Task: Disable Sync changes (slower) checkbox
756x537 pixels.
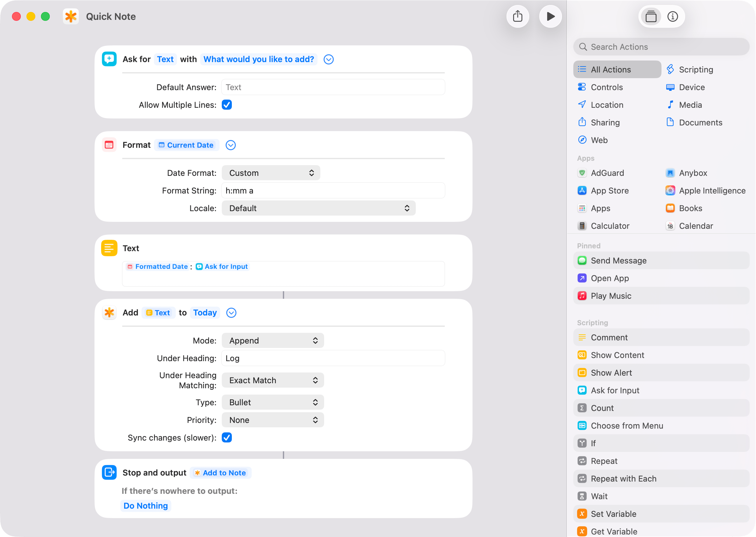Action: tap(227, 437)
